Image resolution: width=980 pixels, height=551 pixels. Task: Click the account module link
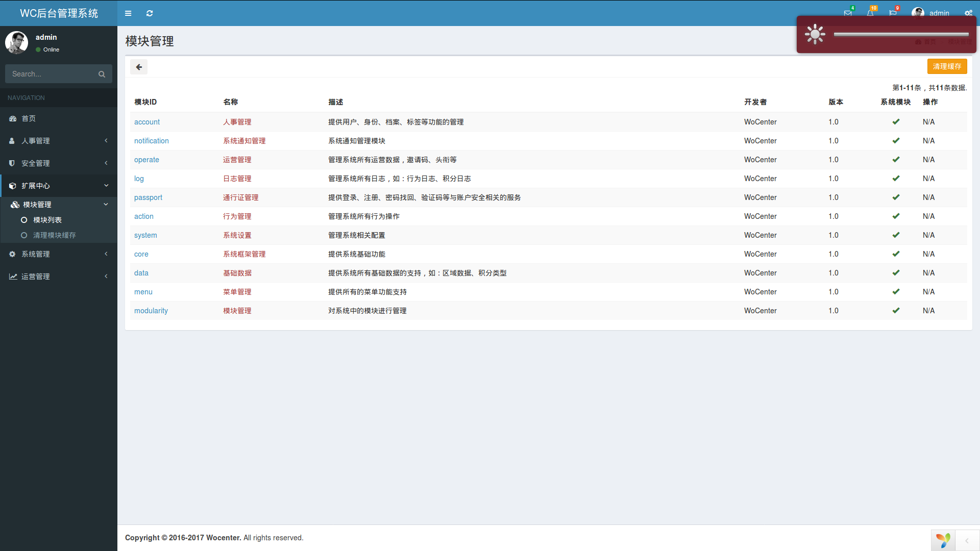coord(148,122)
